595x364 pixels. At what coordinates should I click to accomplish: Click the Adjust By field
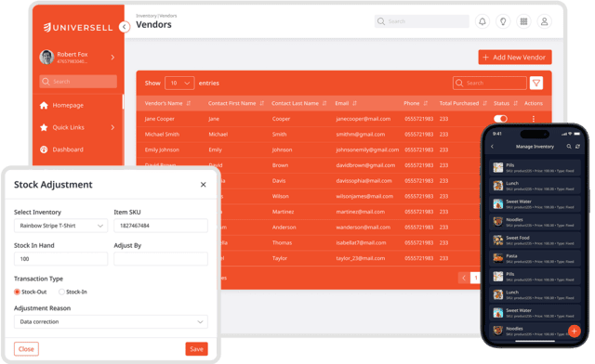[x=161, y=258]
